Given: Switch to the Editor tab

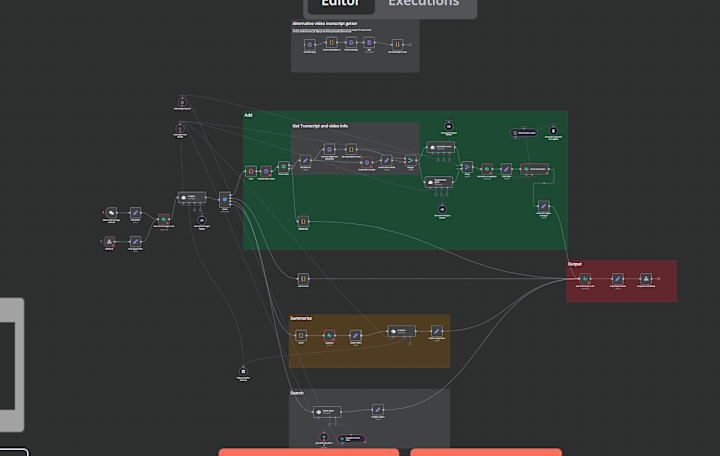Looking at the screenshot, I should click(x=340, y=4).
